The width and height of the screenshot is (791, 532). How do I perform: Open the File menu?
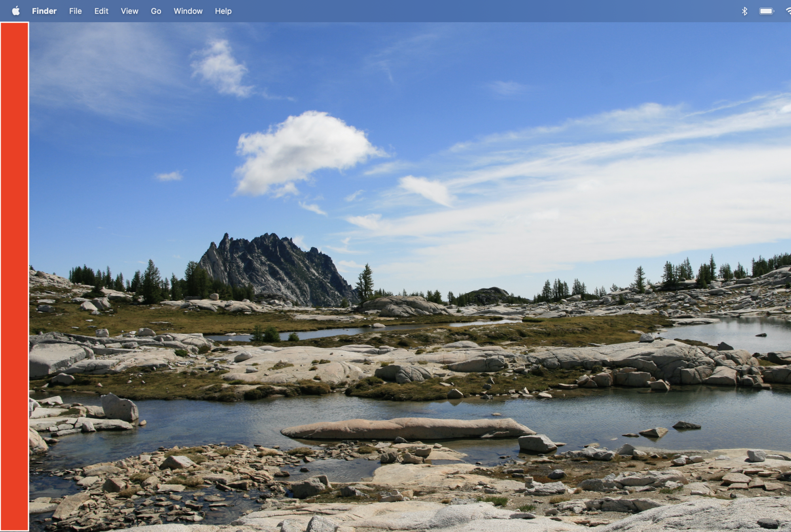tap(75, 11)
